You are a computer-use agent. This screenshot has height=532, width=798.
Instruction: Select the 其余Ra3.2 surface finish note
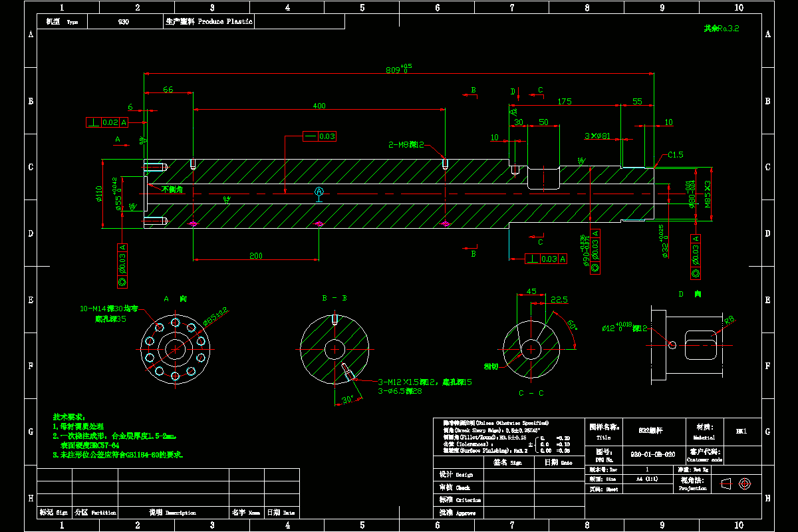pos(722,29)
